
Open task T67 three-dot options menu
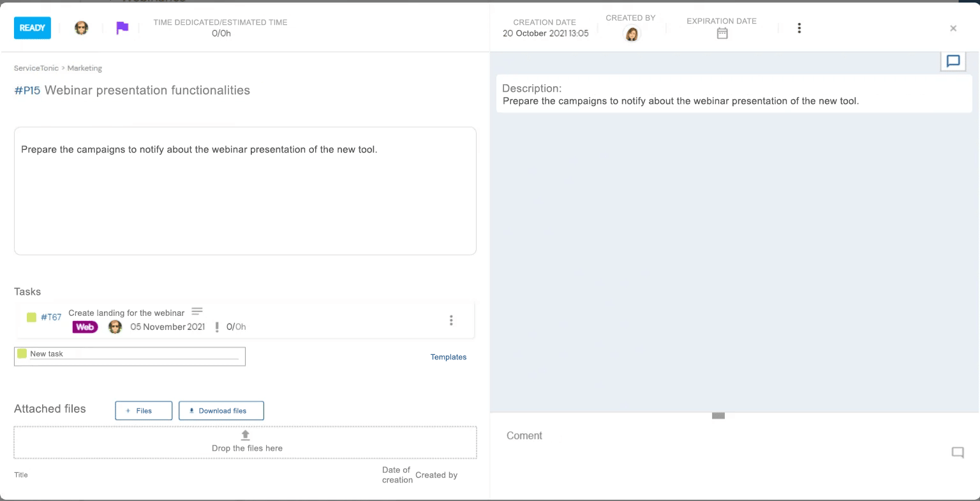(451, 320)
